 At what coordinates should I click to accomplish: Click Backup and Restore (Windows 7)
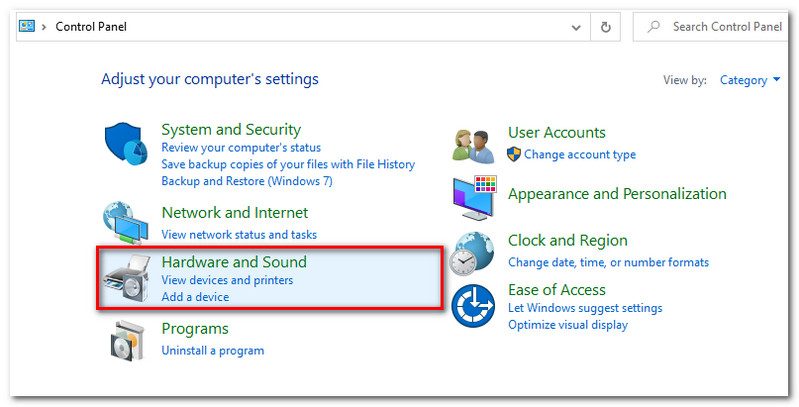click(246, 181)
